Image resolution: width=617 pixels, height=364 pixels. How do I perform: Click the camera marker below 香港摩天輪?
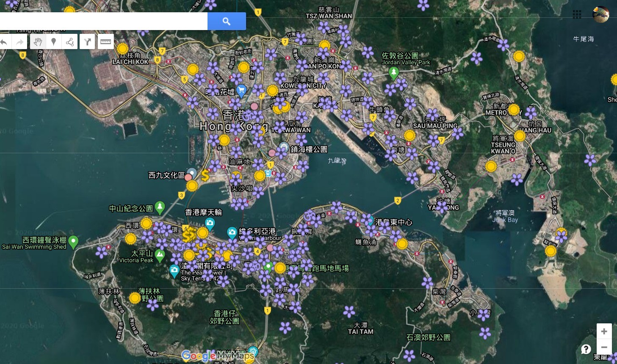point(210,223)
